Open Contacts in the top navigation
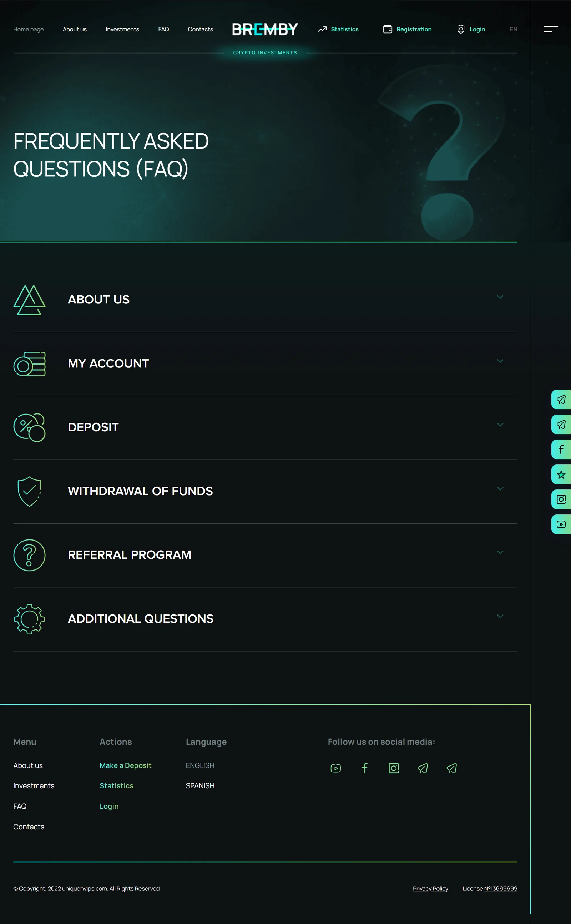Image resolution: width=571 pixels, height=924 pixels. (200, 30)
